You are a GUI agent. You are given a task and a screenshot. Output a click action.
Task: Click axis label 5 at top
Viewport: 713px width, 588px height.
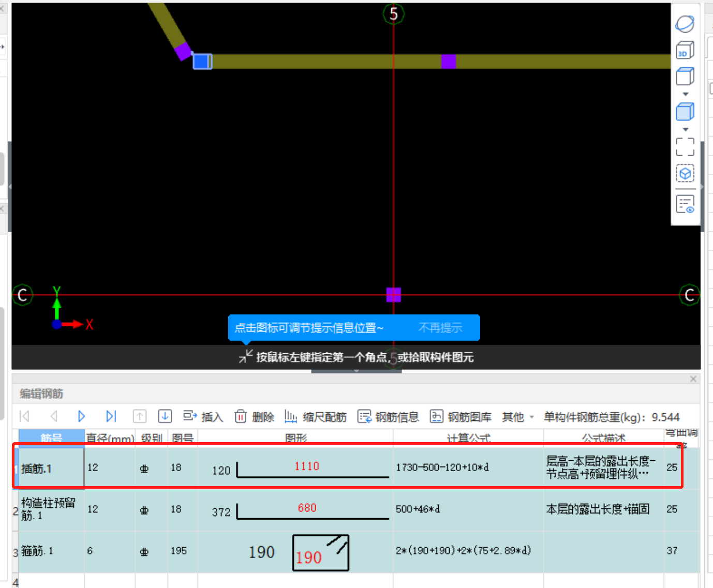coord(393,14)
